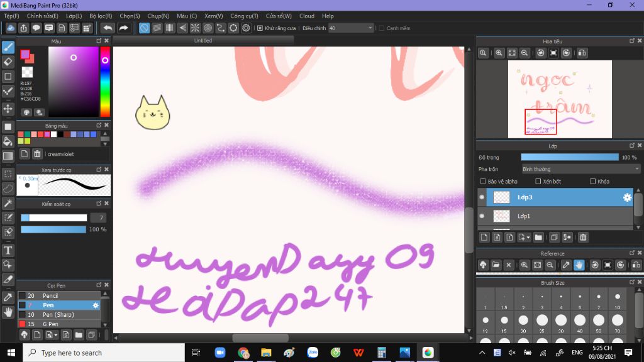Open the Tệp(F) menu
Viewport: 644px width, 362px height.
pyautogui.click(x=11, y=16)
